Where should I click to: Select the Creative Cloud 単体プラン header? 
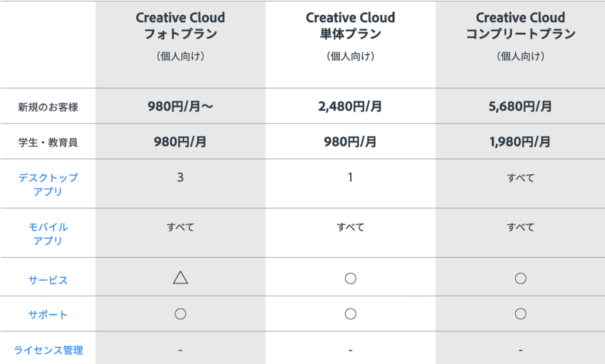(x=350, y=26)
